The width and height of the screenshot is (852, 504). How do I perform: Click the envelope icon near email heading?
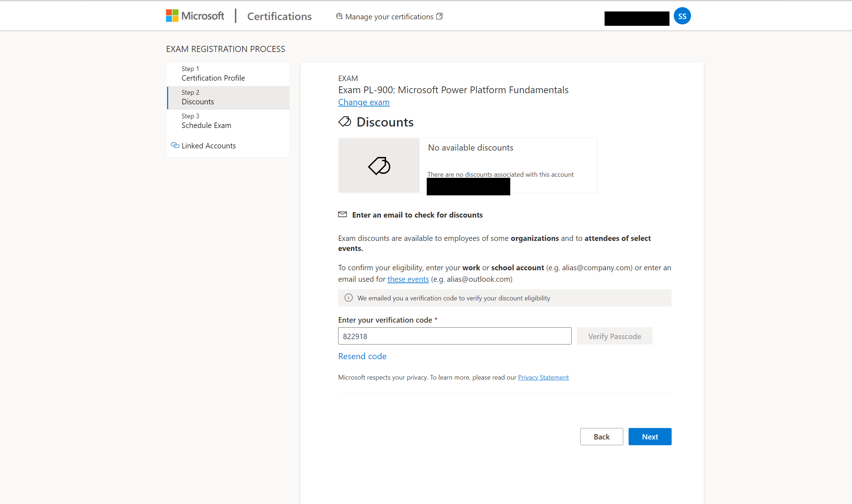[342, 214]
